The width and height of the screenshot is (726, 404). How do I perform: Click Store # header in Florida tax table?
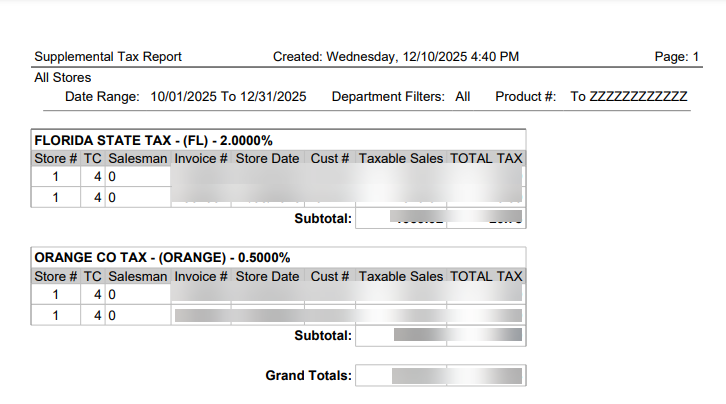pyautogui.click(x=56, y=159)
